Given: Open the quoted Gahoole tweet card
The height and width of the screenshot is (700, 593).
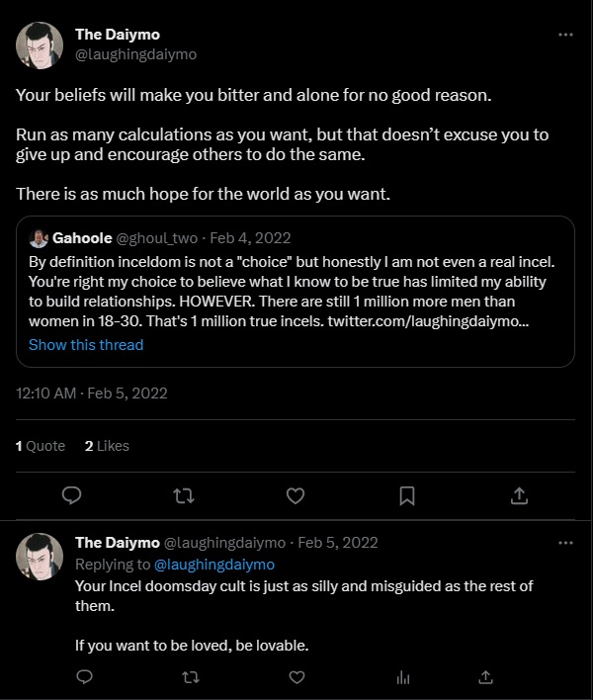Looking at the screenshot, I should tap(295, 287).
